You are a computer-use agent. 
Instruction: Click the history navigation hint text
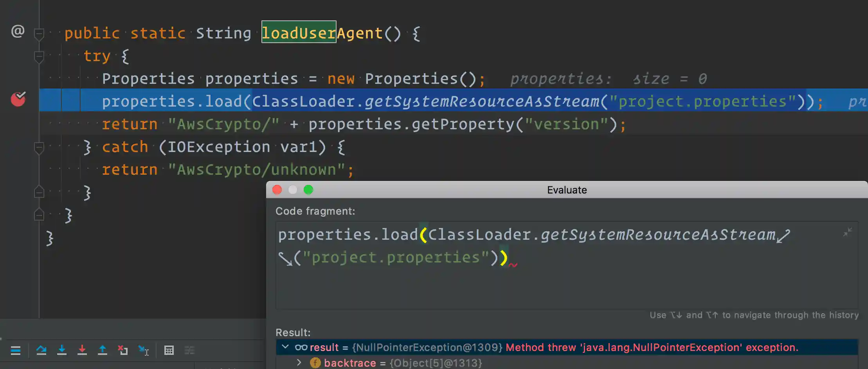(754, 315)
